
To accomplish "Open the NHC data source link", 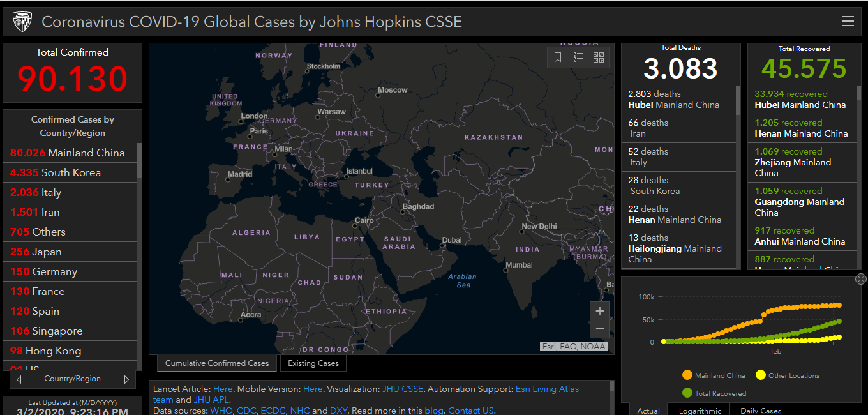I will [x=300, y=411].
